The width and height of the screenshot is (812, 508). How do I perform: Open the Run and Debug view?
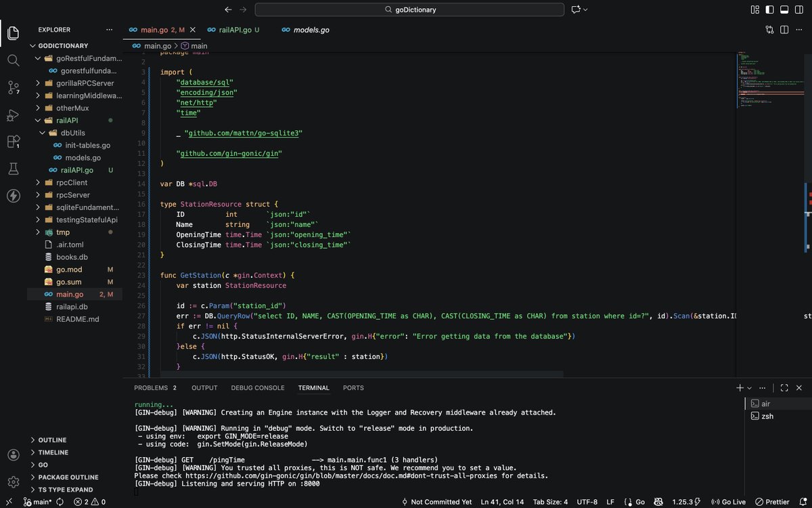(x=14, y=114)
